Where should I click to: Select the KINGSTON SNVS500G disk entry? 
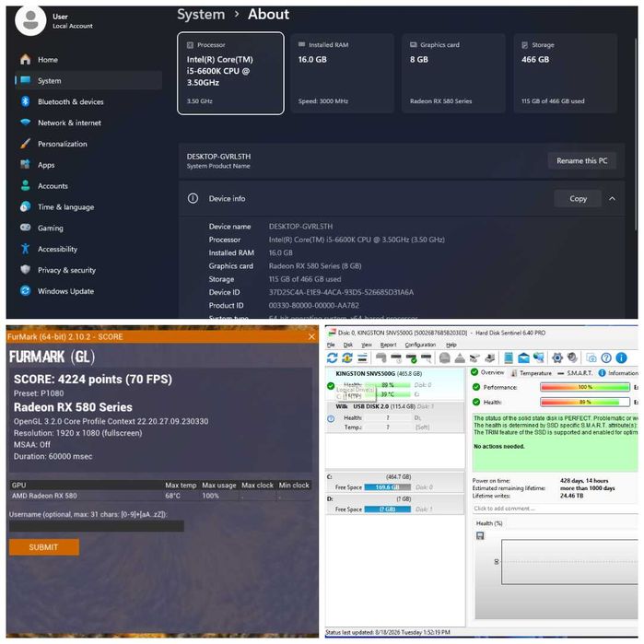(395, 384)
